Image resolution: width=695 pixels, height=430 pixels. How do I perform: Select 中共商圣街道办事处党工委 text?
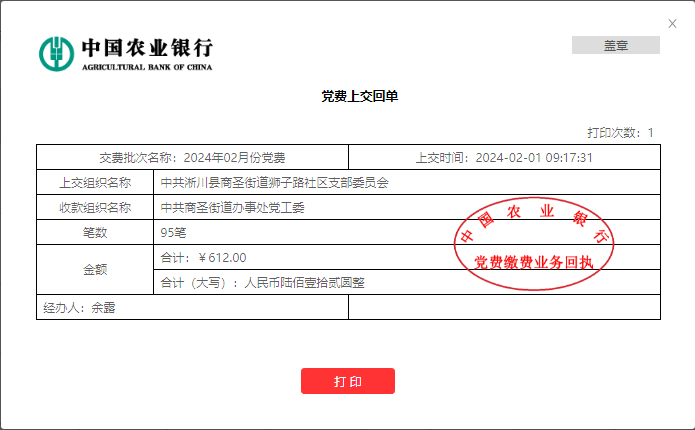click(x=233, y=207)
